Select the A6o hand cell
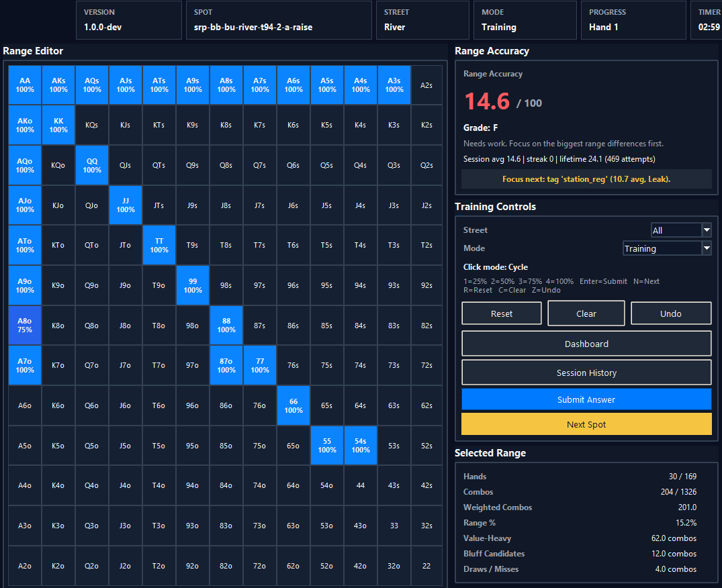722x588 pixels. [25, 405]
